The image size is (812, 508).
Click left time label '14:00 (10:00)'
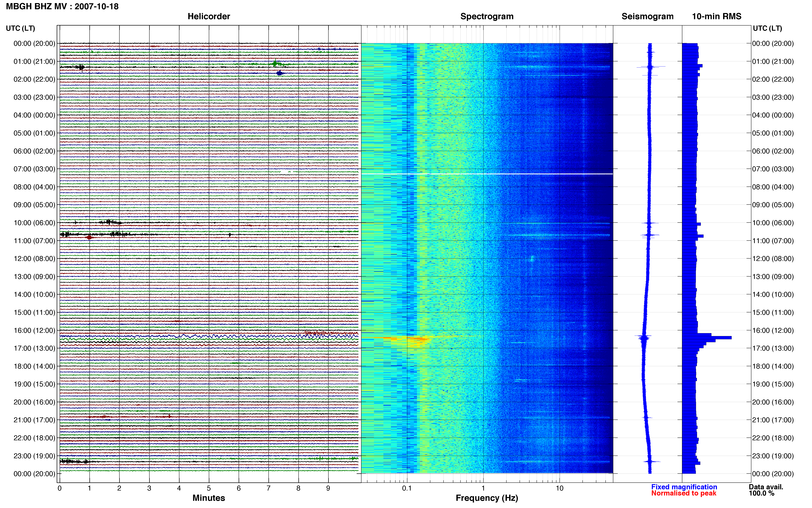click(x=34, y=294)
